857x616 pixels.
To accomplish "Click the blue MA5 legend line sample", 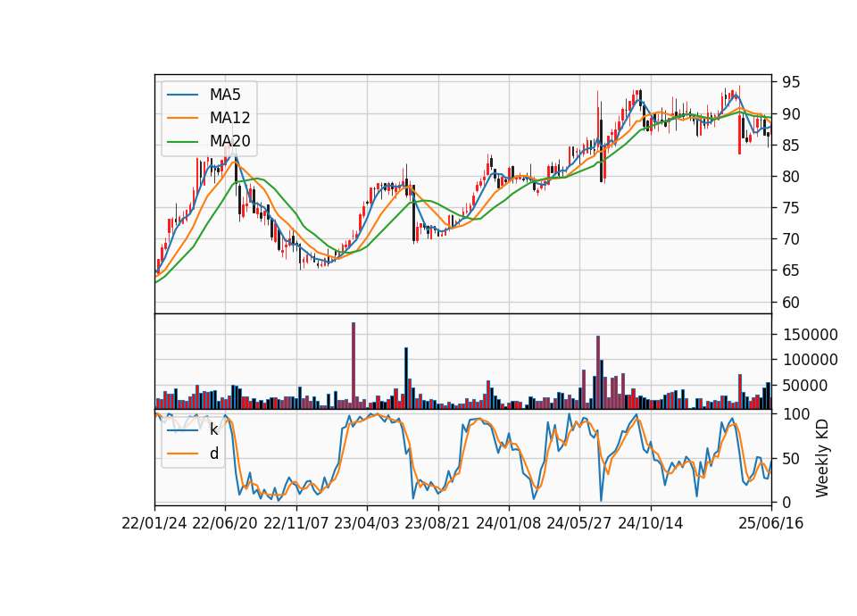I will [x=182, y=95].
